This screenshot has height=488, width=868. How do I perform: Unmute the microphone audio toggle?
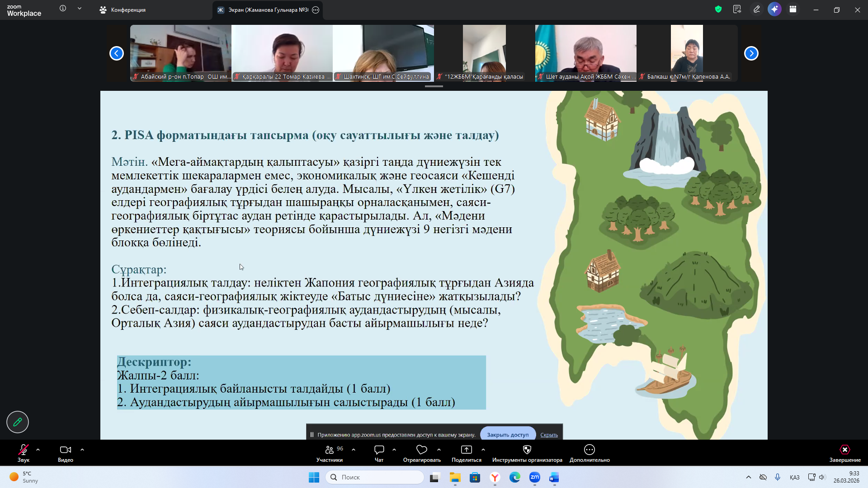pyautogui.click(x=23, y=450)
